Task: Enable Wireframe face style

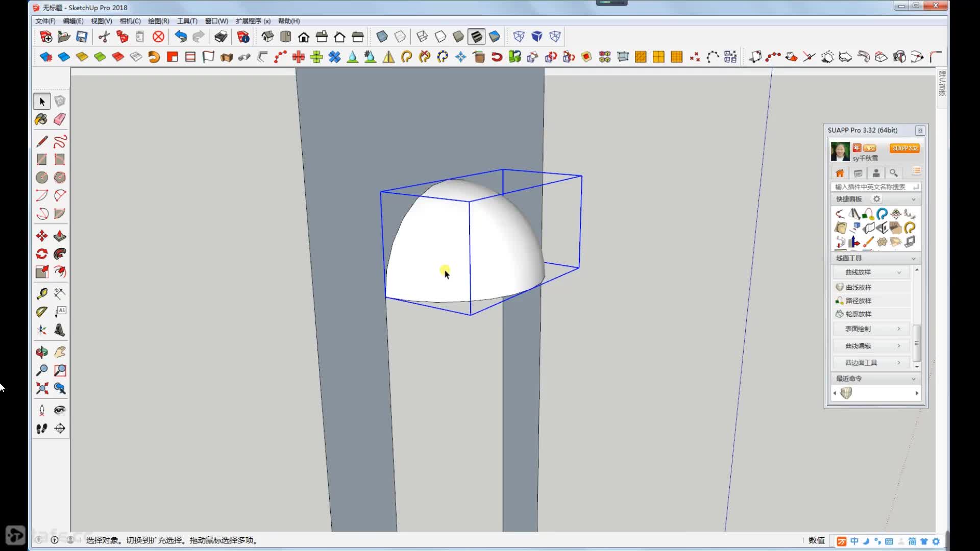Action: pyautogui.click(x=422, y=36)
